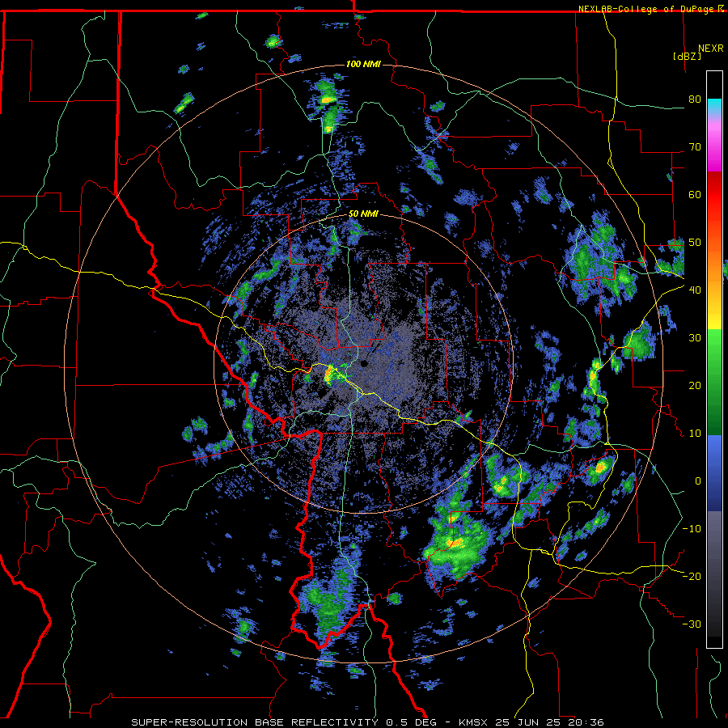Screen dimensions: 728x728
Task: Click the 20 value on dBZ scale
Action: tap(695, 386)
